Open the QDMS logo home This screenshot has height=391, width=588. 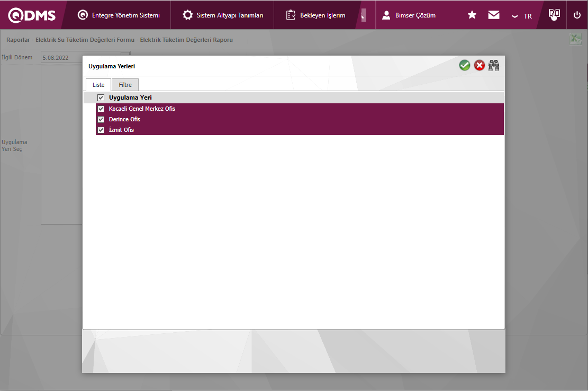coord(32,15)
